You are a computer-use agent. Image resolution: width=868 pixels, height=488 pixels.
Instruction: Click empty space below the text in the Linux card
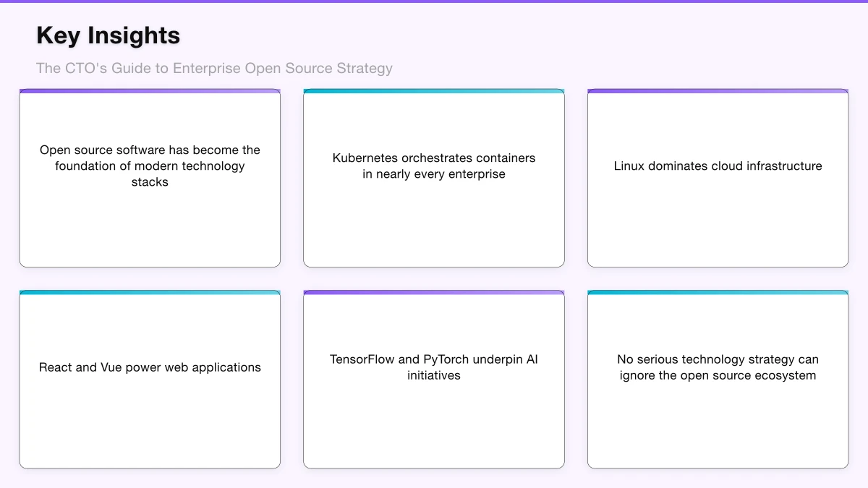coord(718,224)
